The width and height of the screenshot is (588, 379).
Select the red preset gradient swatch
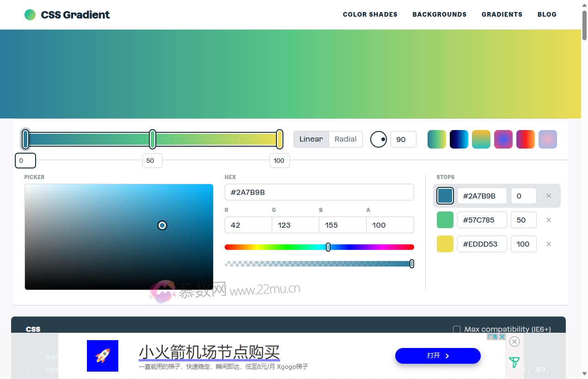(x=525, y=139)
